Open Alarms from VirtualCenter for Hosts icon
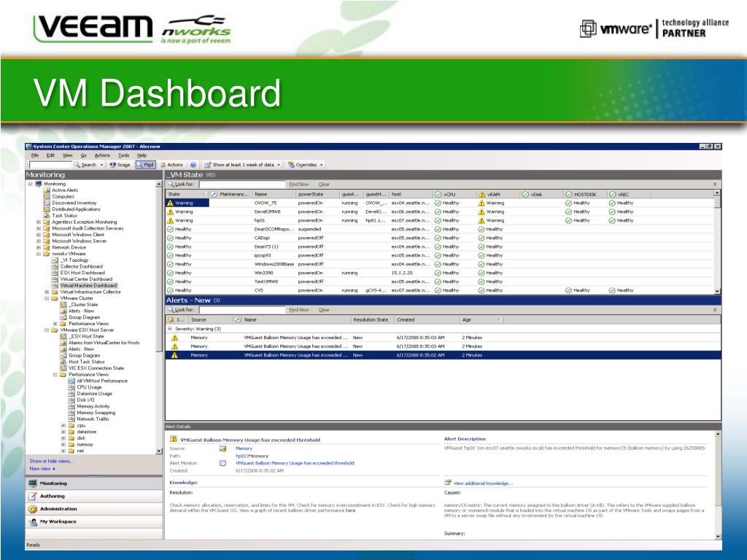 [63, 343]
